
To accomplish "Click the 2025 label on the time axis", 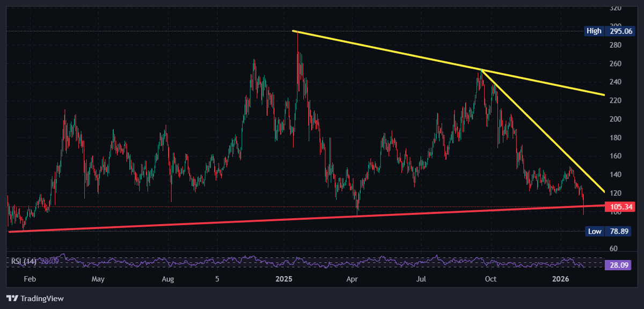I will point(284,279).
